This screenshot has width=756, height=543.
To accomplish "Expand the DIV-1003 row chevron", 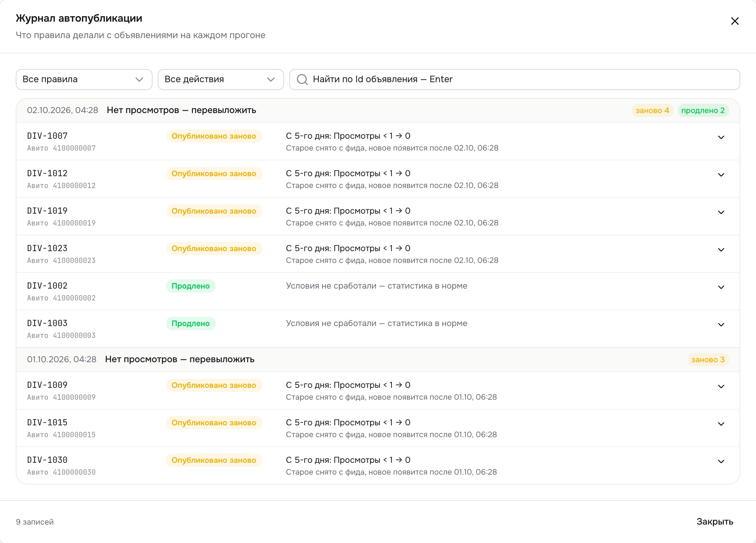I will pos(721,325).
